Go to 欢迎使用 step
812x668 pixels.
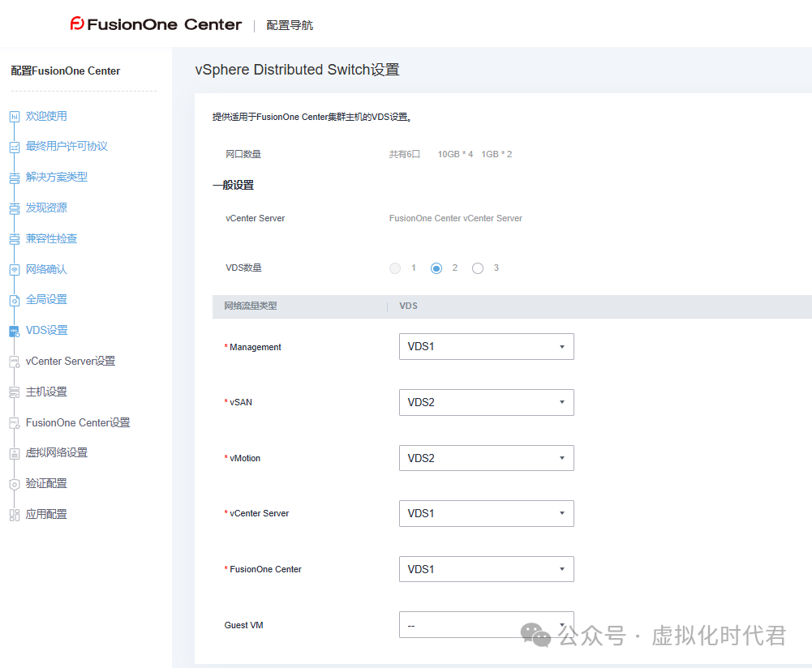(46, 117)
